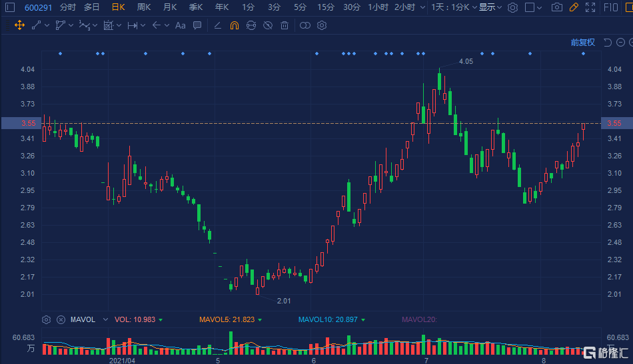Enter fullscreen with the expand icon
This screenshot has height=364, width=633.
coord(590,7)
